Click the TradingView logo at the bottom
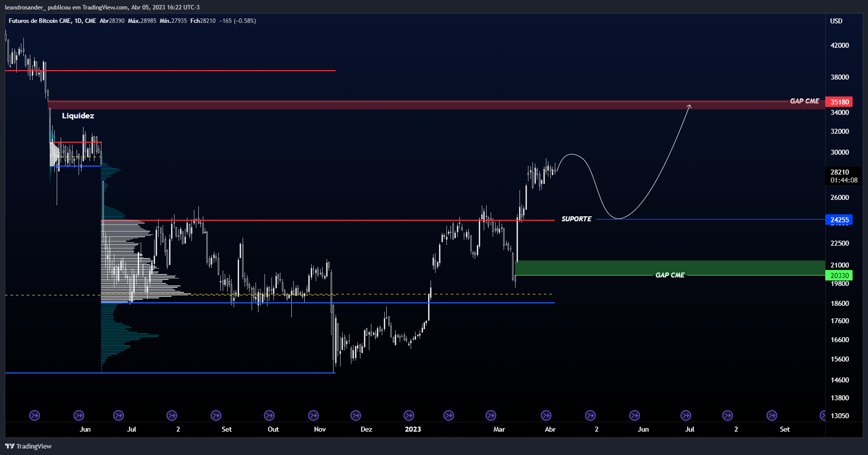 [28, 446]
